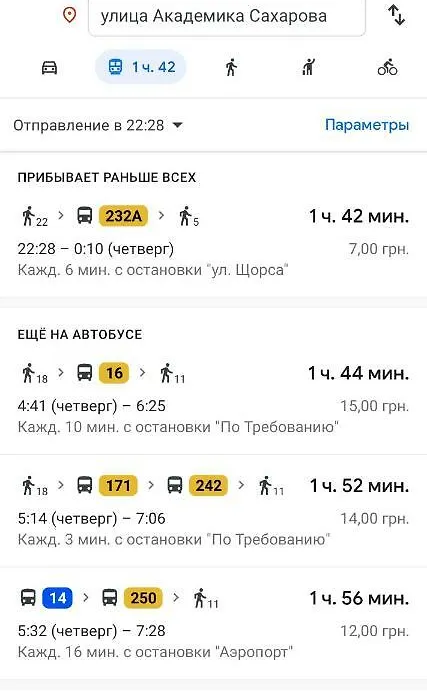Select the ride-hailing mode icon
This screenshot has width=427, height=700.
(309, 67)
